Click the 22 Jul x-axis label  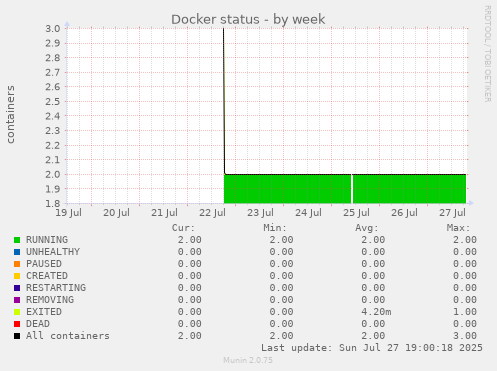tap(212, 213)
